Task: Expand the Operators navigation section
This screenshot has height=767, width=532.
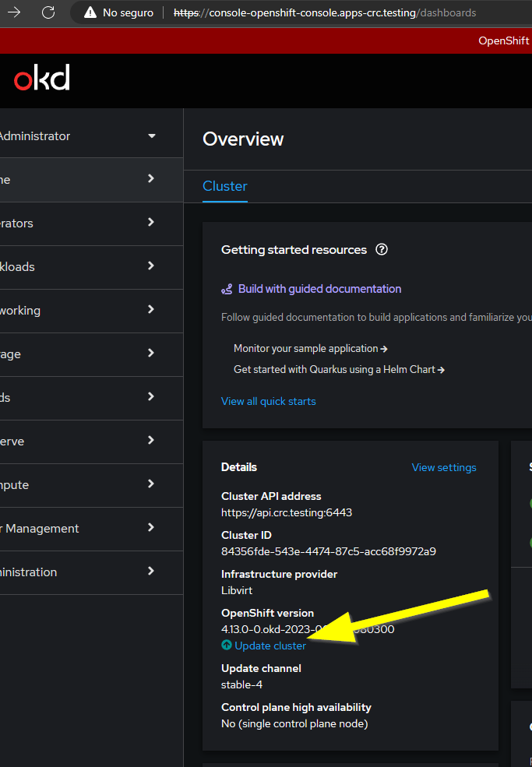Action: click(78, 223)
